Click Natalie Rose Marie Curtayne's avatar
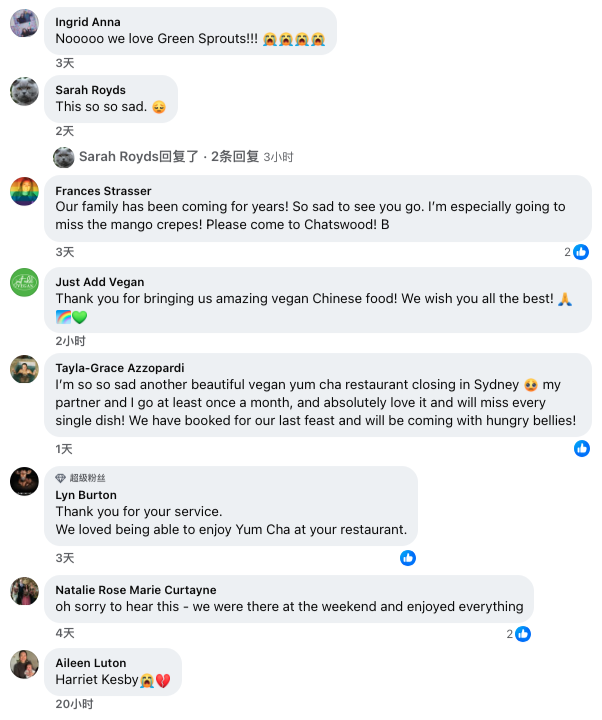Screen dimensions: 602x720 [24, 591]
